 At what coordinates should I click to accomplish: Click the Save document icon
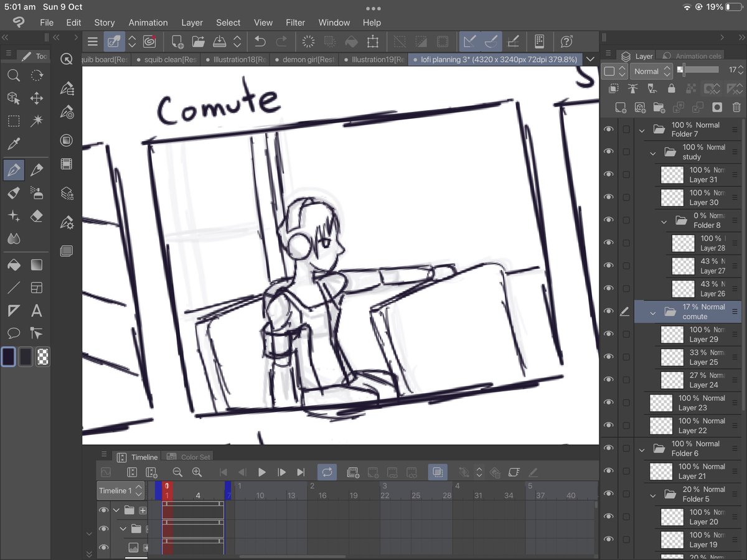[219, 42]
